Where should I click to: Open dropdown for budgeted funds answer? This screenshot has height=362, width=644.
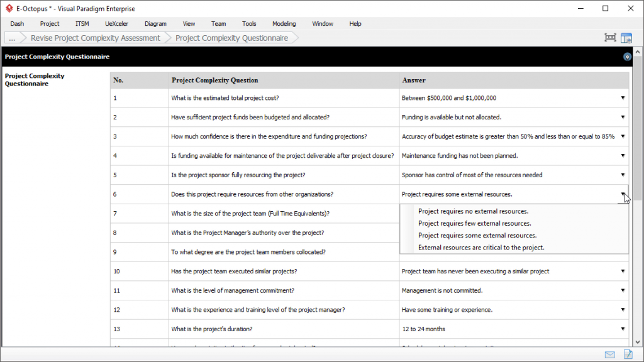[x=621, y=117]
